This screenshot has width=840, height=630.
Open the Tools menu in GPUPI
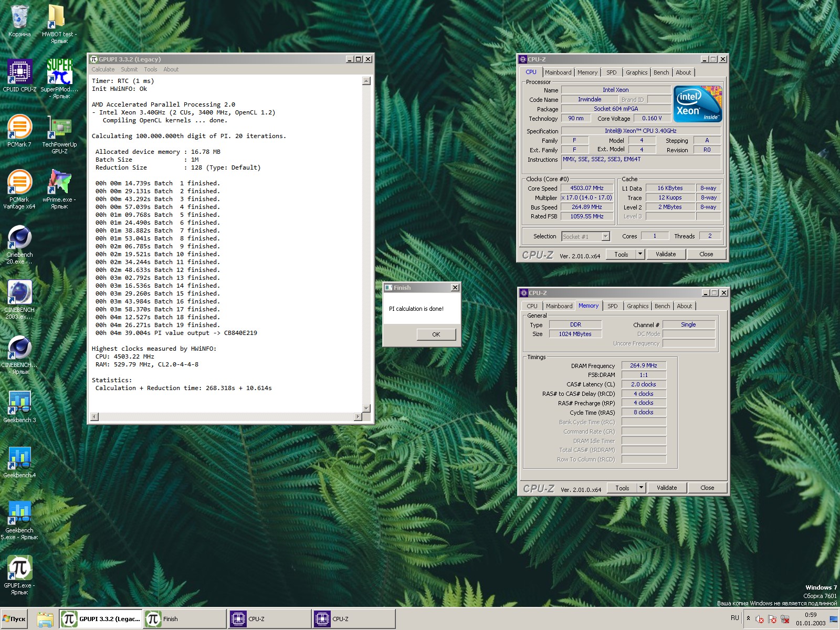pyautogui.click(x=151, y=69)
